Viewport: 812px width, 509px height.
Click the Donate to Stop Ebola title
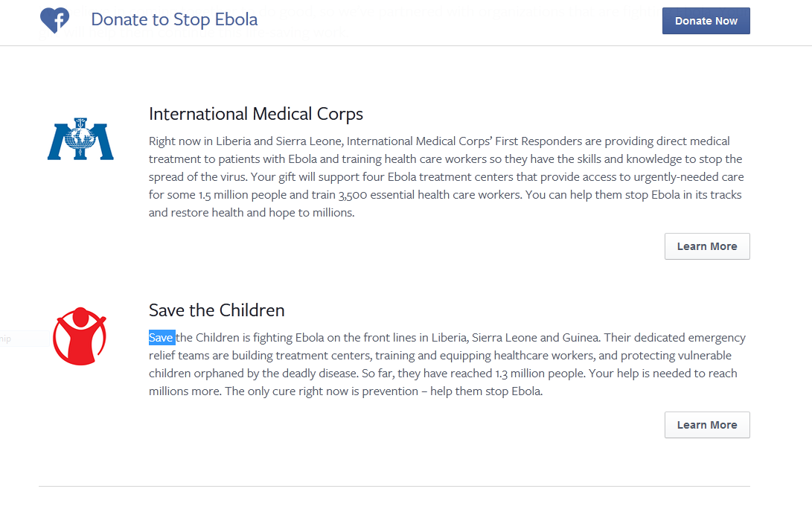pyautogui.click(x=174, y=19)
